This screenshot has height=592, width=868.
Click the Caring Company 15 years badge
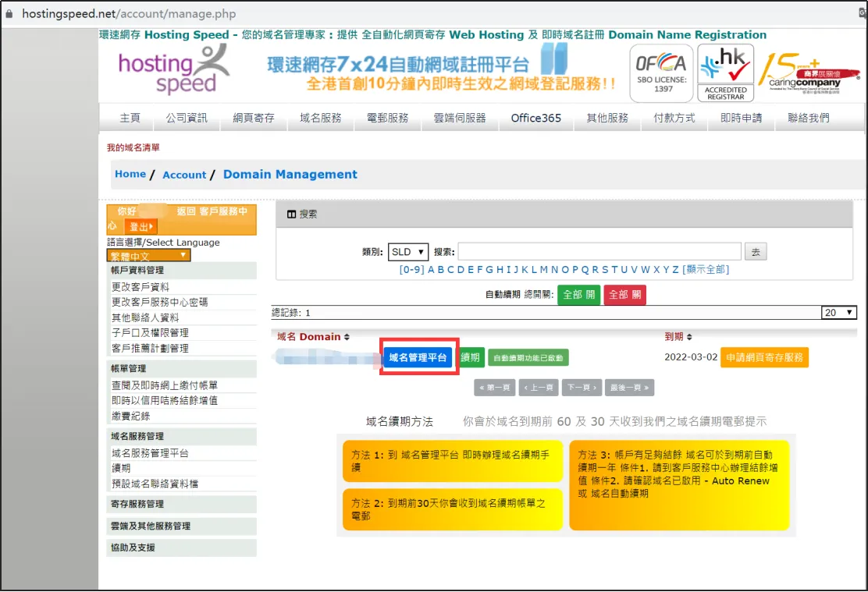809,73
